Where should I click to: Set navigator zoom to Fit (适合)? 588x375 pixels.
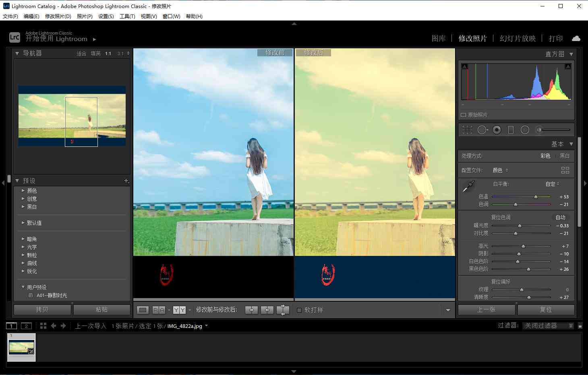[x=81, y=54]
